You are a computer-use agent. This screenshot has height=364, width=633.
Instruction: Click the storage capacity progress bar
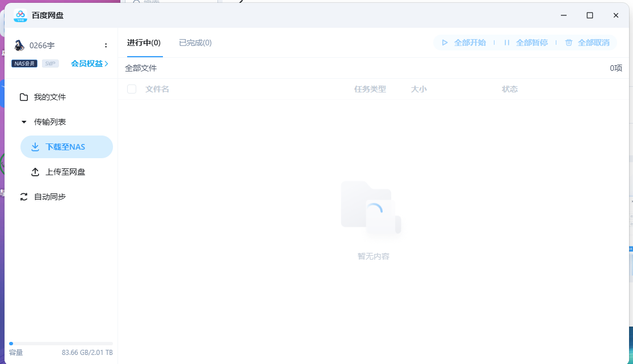[61, 344]
